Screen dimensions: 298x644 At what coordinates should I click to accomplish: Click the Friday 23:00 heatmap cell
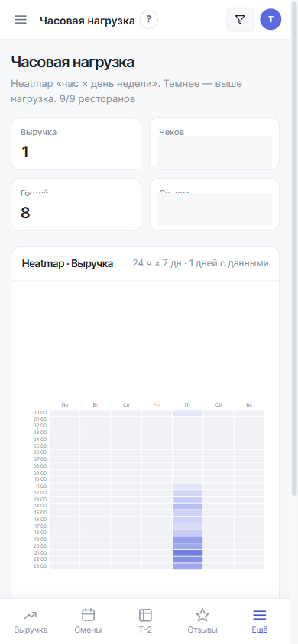point(187,566)
